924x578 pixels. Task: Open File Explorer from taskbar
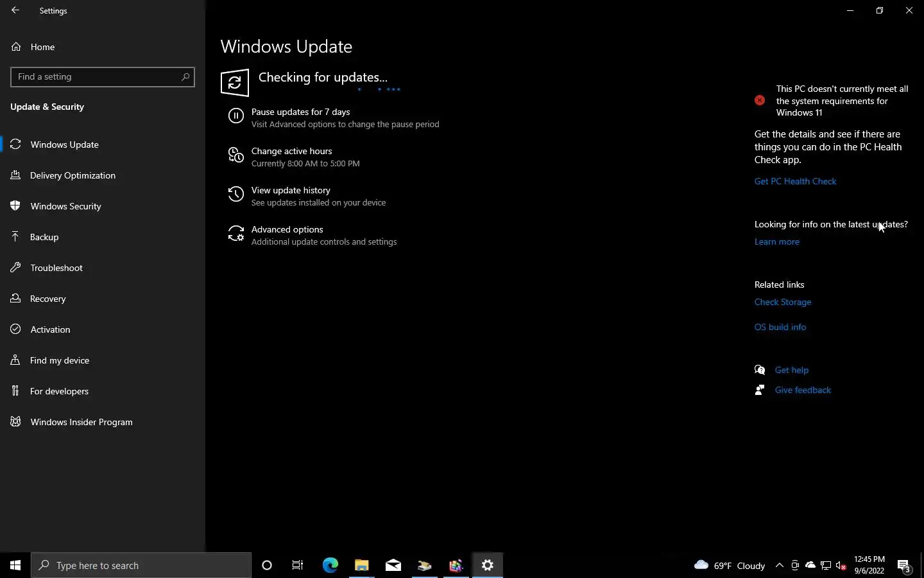coord(361,565)
